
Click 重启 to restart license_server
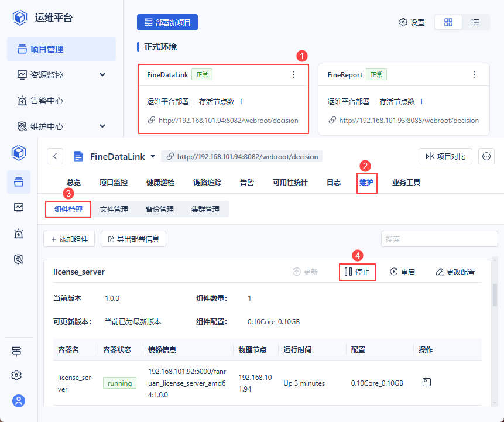tap(402, 272)
